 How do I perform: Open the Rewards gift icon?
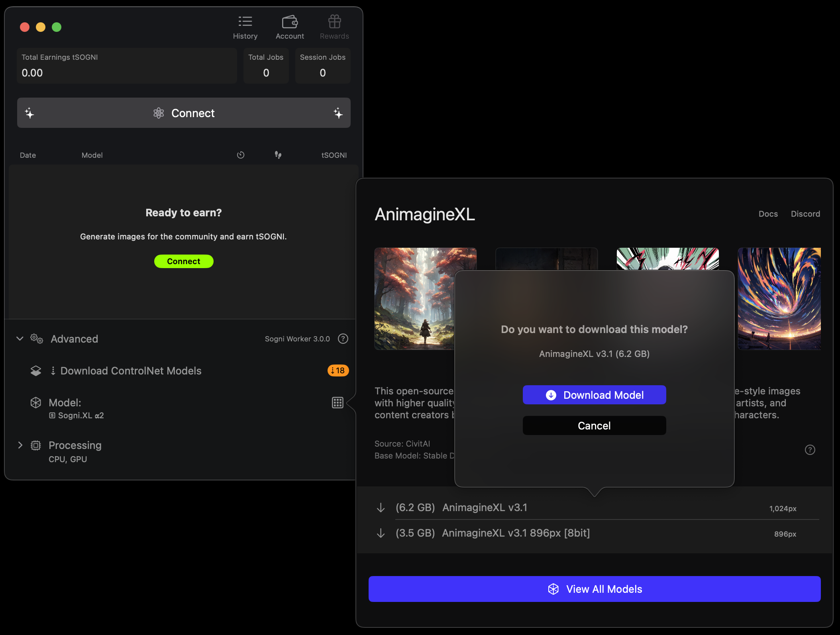334,22
